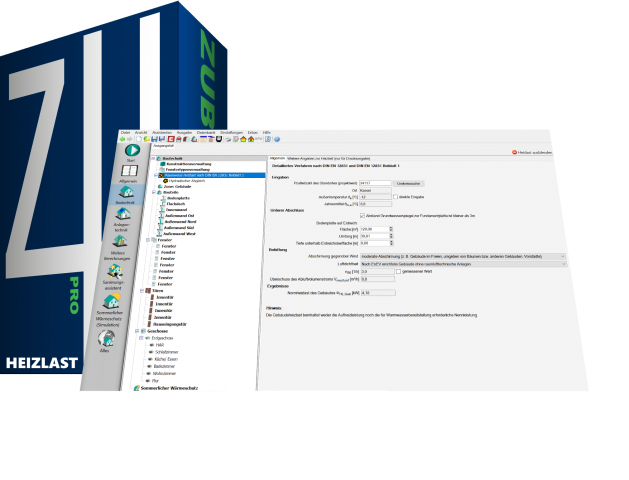The height and width of the screenshot is (480, 629).
Task: Select Hydraulischer Abgleich in the tree
Action: pos(187,181)
